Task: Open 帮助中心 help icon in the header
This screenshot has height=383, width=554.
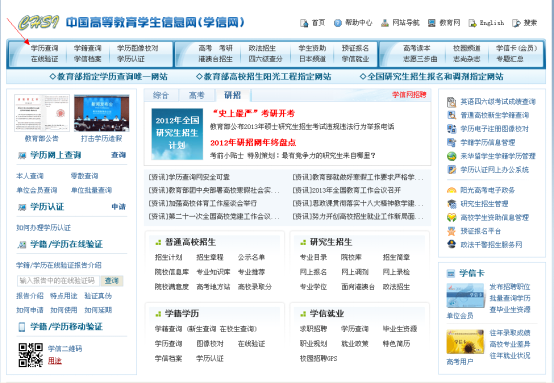Action: (x=338, y=23)
